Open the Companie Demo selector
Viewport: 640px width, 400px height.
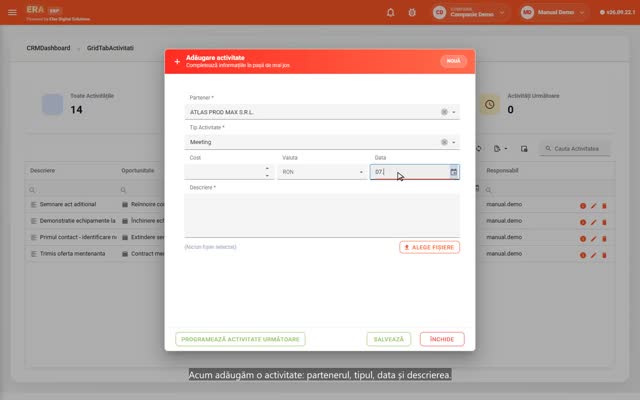click(x=472, y=13)
